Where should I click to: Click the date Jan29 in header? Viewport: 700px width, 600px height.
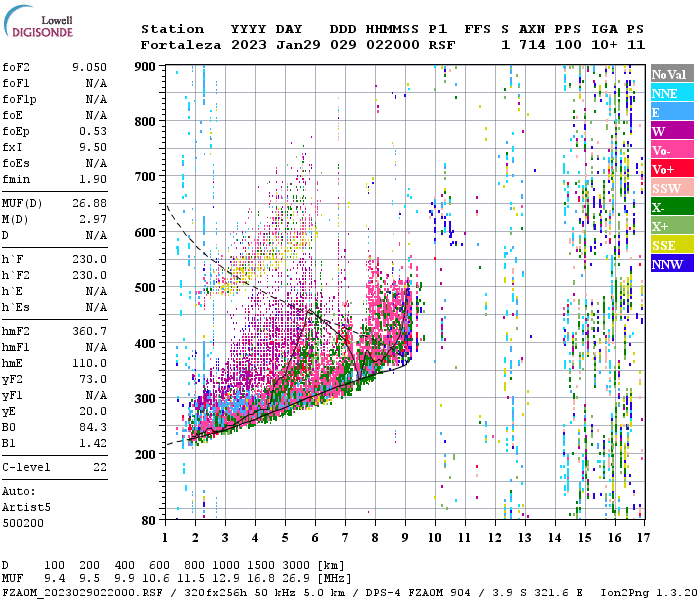click(x=298, y=45)
